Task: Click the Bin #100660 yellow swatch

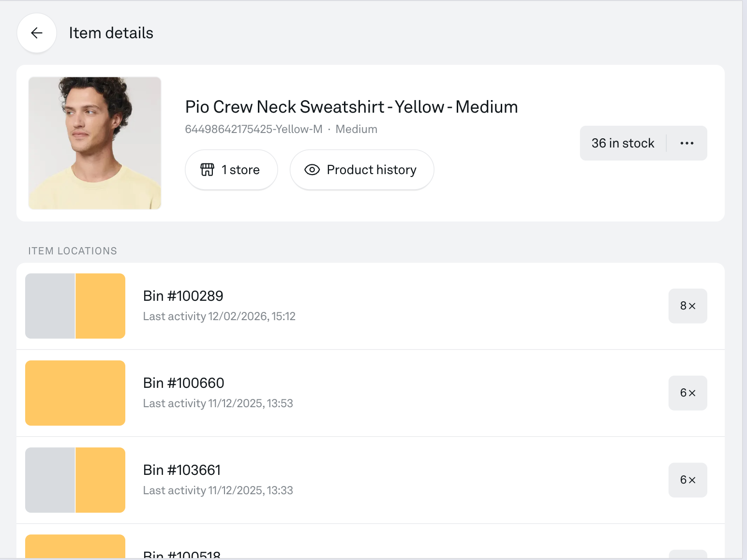Action: click(75, 393)
